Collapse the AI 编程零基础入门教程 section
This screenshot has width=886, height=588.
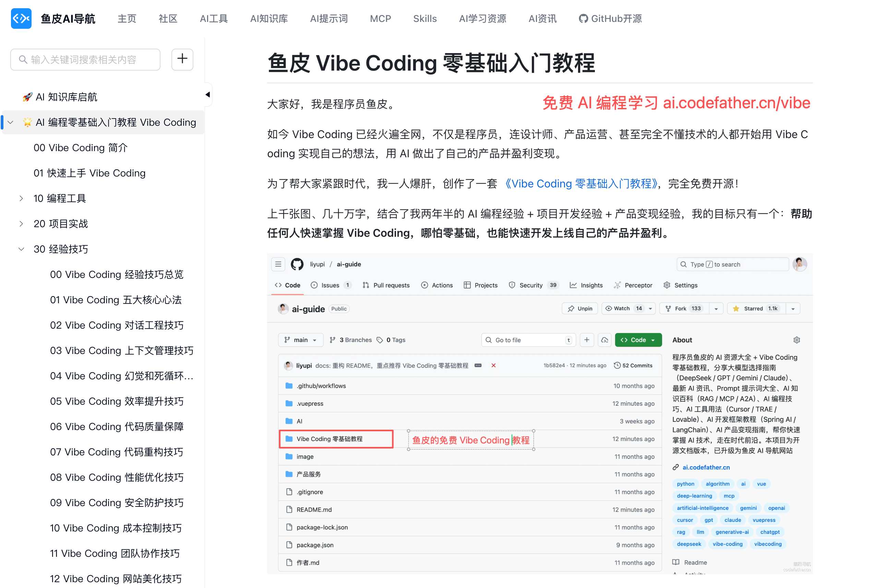(11, 122)
